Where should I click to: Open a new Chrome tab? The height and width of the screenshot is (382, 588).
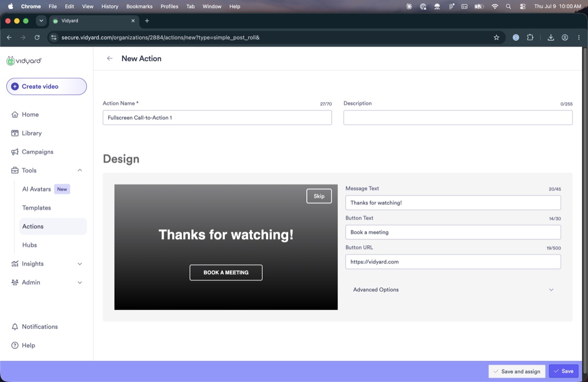(x=147, y=21)
